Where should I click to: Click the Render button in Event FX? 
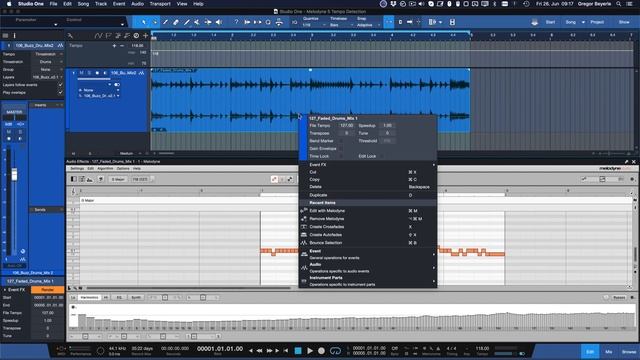[x=47, y=290]
